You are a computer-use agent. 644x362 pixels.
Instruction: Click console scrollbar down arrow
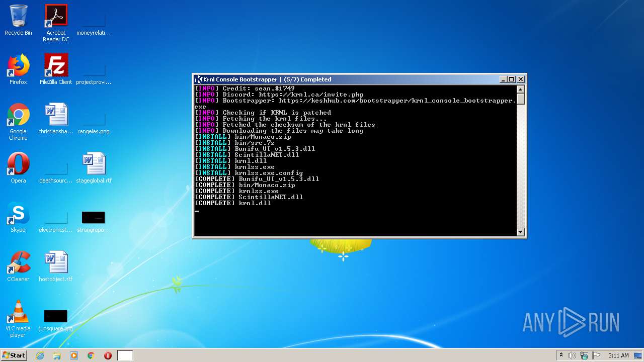pyautogui.click(x=521, y=232)
